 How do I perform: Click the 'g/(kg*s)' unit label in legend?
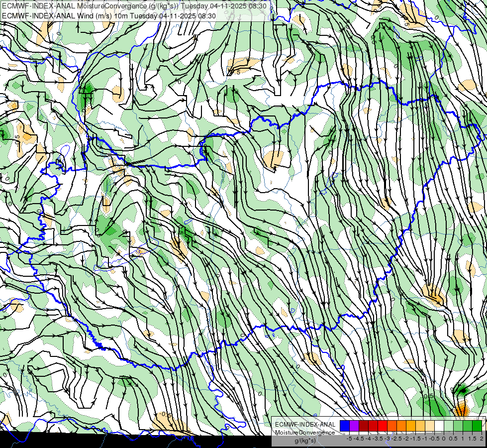point(305,441)
